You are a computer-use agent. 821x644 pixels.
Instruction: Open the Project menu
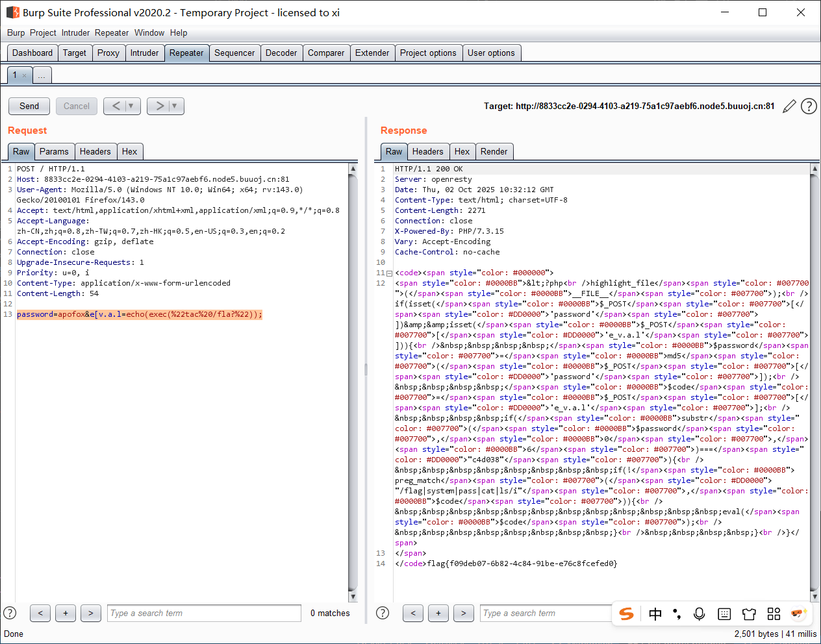pyautogui.click(x=43, y=32)
